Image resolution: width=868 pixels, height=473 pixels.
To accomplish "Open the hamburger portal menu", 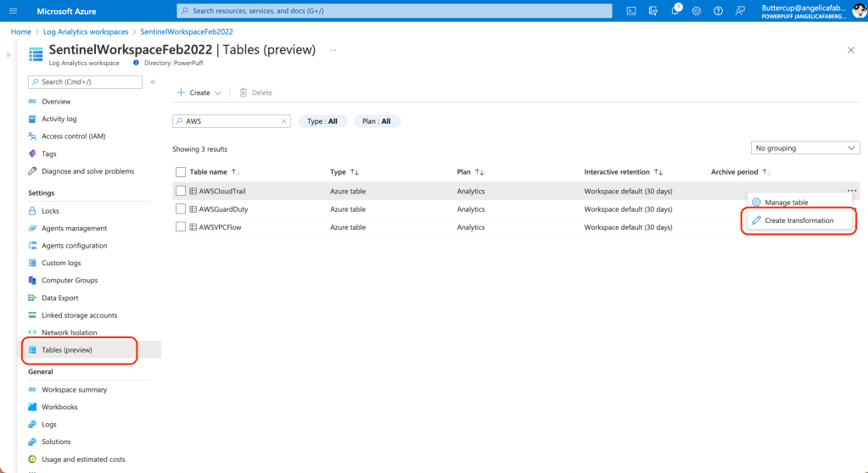I will point(13,11).
